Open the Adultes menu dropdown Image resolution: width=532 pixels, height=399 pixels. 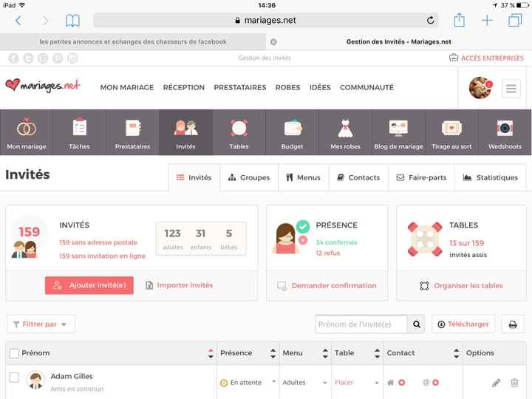pos(304,383)
